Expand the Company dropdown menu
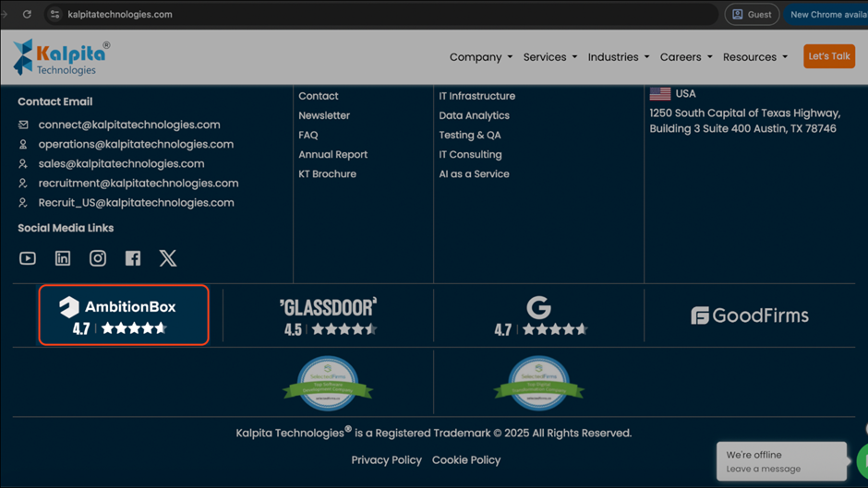 pyautogui.click(x=480, y=57)
